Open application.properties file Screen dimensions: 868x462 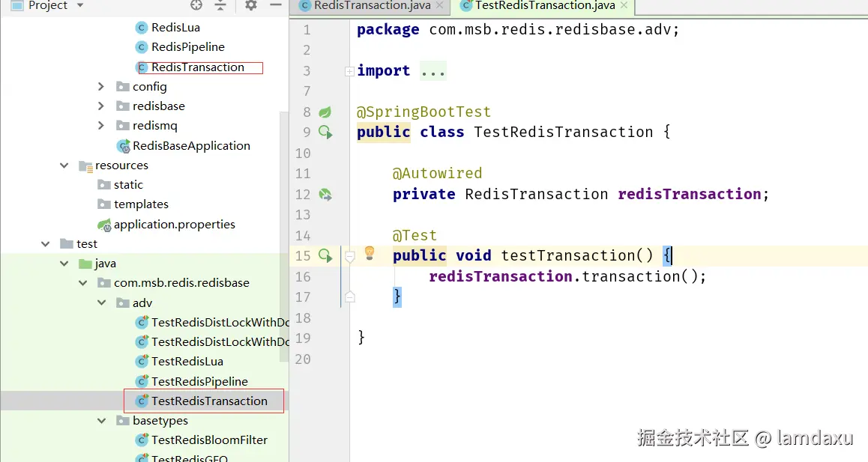(175, 224)
